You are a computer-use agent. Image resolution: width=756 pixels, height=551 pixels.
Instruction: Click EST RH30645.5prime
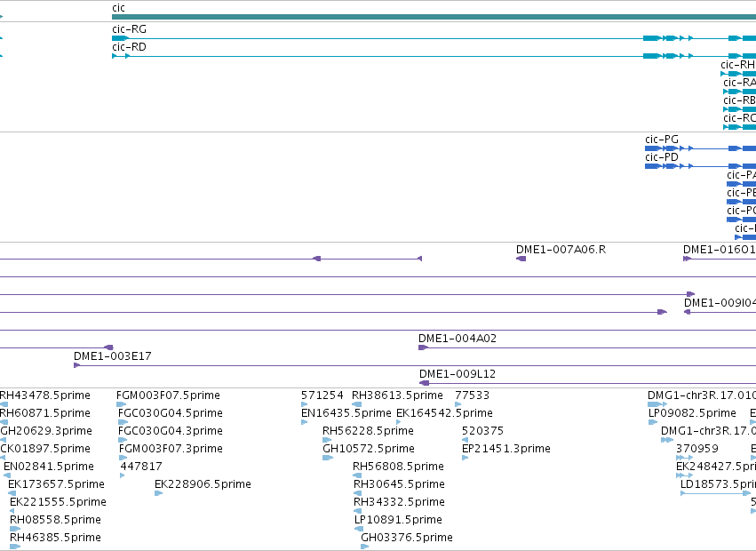pos(399,484)
